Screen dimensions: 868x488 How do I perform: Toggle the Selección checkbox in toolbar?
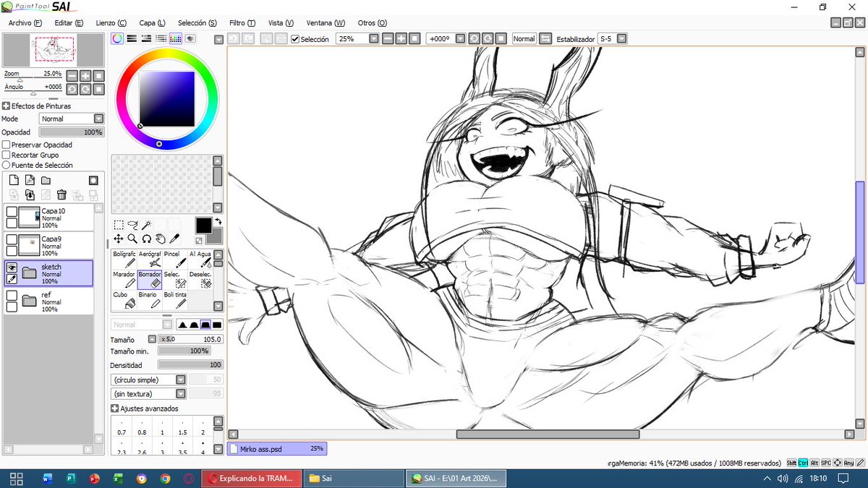pos(295,39)
